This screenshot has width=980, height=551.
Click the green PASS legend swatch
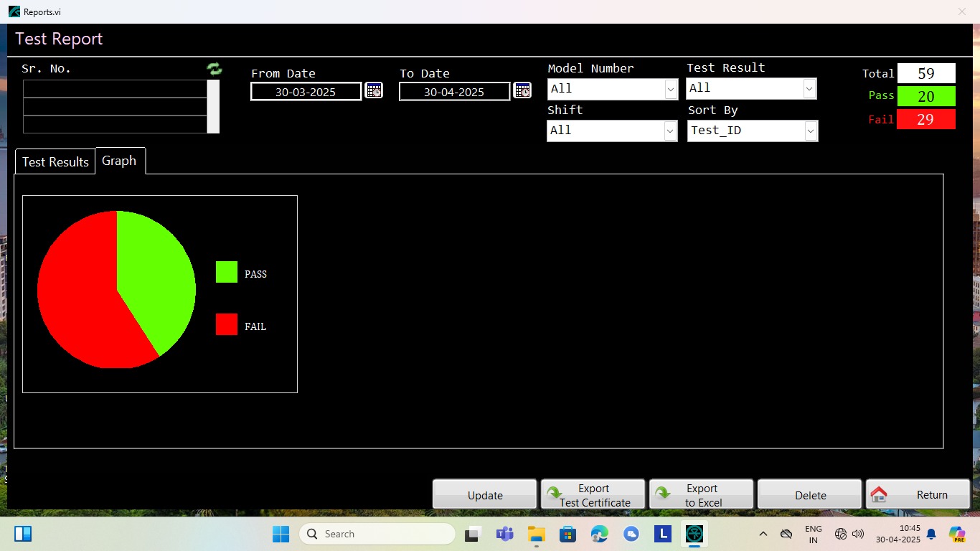(x=227, y=272)
